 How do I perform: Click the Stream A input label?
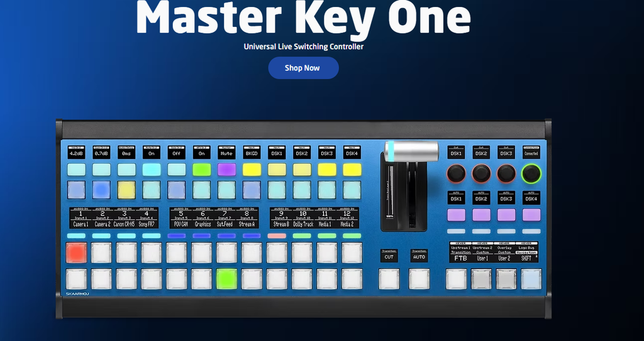[x=247, y=224]
